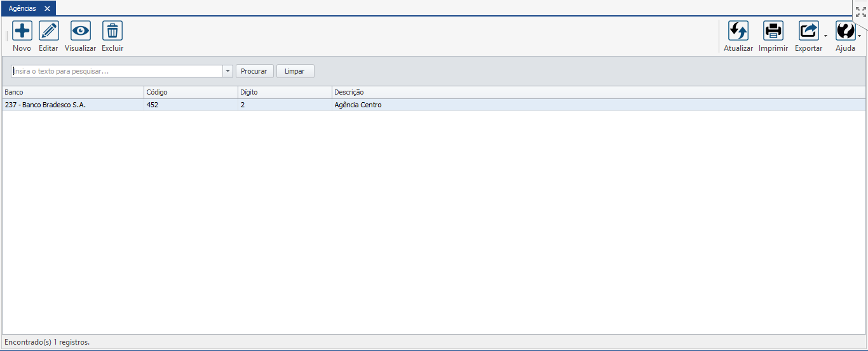868x351 pixels.
Task: Click the Imprimir printer icon
Action: click(773, 31)
